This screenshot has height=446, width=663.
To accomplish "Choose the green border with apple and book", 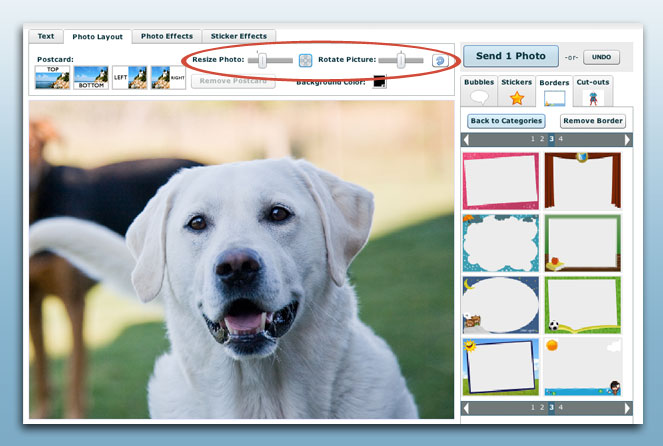I will (583, 243).
